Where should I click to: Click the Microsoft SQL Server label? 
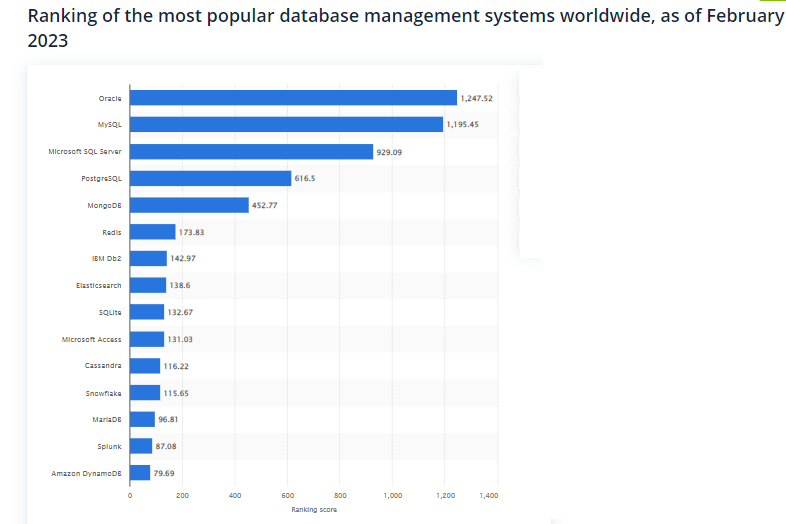[x=85, y=151]
